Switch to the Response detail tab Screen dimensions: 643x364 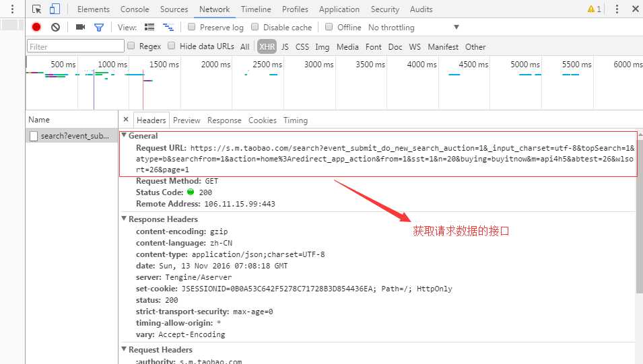pyautogui.click(x=224, y=120)
